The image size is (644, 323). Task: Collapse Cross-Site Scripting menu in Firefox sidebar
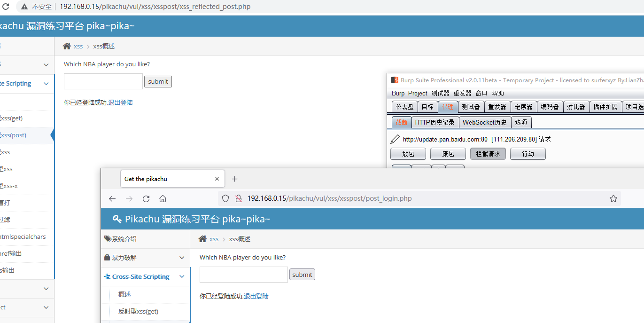point(182,276)
